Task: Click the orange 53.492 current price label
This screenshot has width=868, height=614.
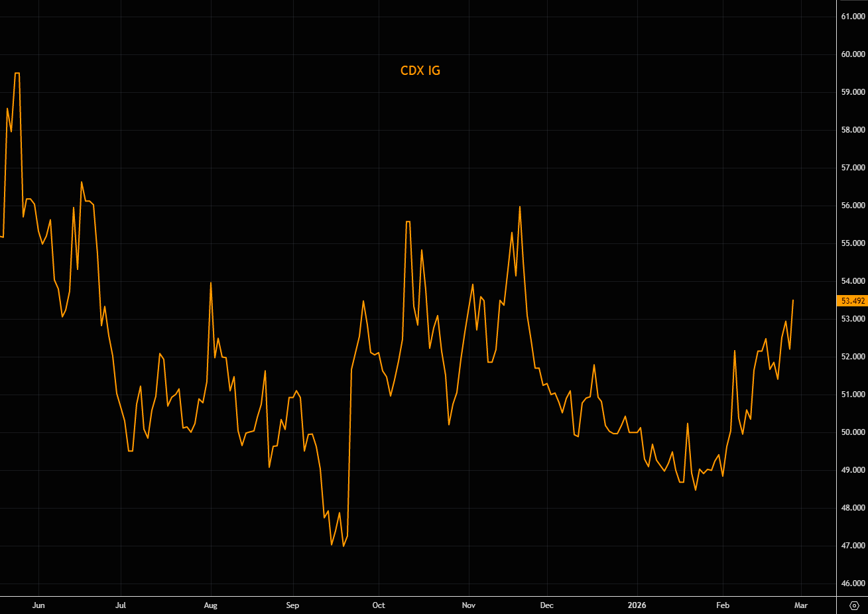Action: [853, 301]
